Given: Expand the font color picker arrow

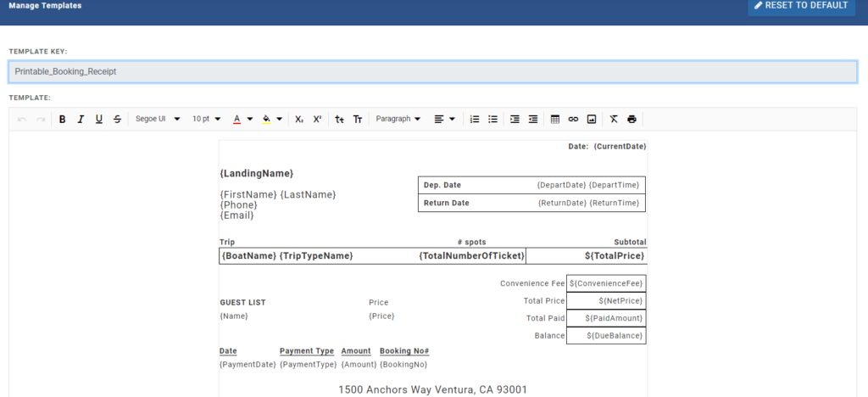Looking at the screenshot, I should pyautogui.click(x=250, y=119).
